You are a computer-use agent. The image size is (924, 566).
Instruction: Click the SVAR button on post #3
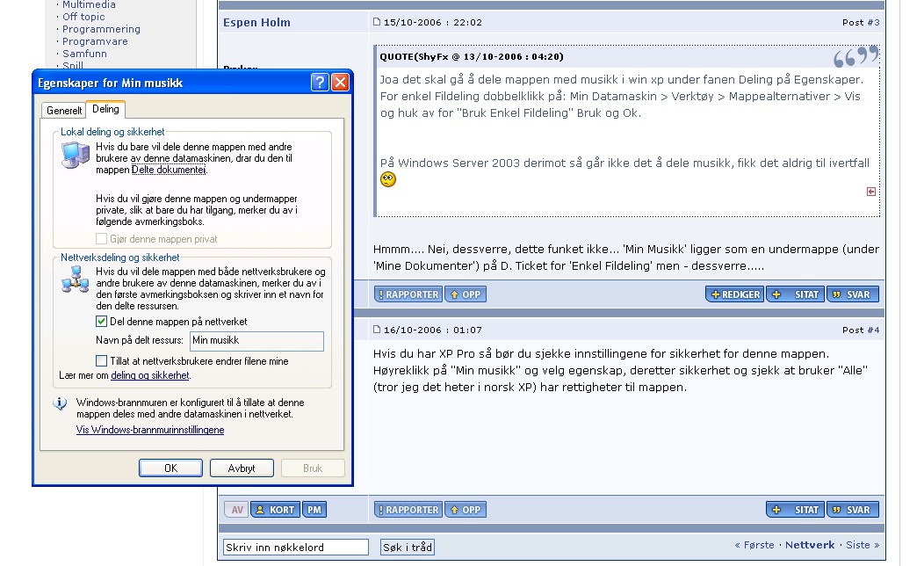point(852,294)
